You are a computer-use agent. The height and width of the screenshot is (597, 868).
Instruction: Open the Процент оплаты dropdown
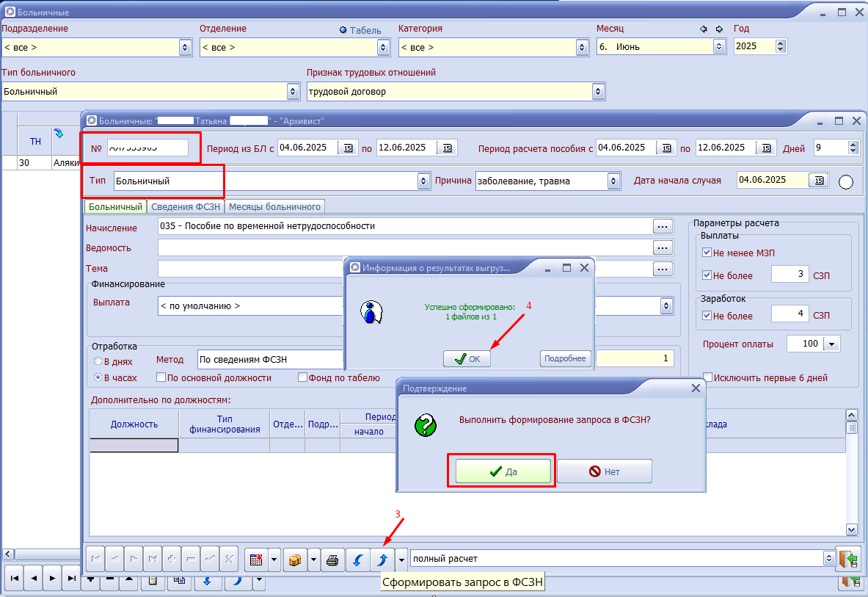point(832,344)
